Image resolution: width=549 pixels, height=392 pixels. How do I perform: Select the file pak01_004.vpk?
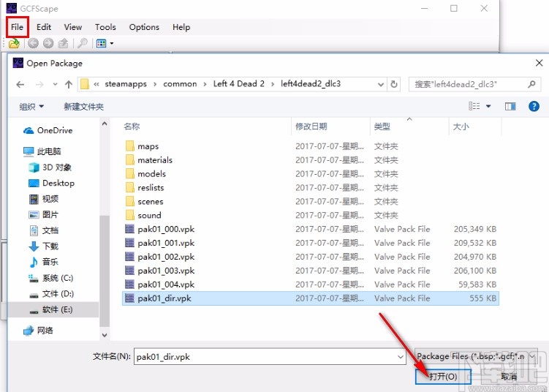coord(311,284)
